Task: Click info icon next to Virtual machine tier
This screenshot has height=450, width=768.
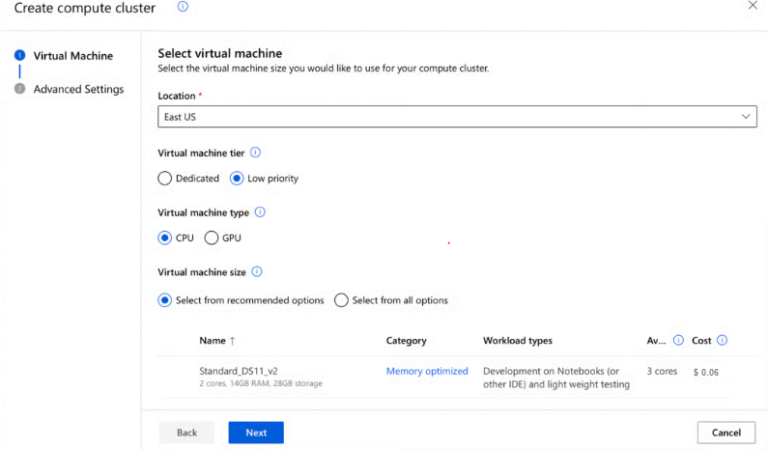Action: point(255,152)
